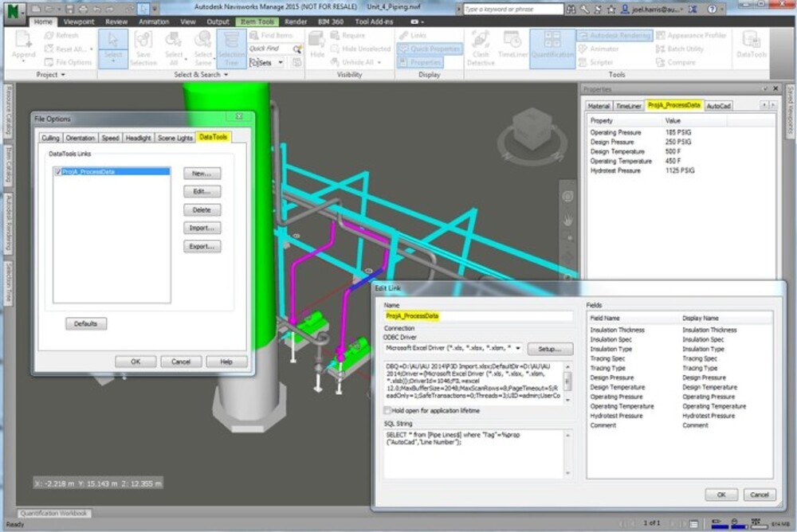Click the keyword search box in title bar
Viewport: 797px width, 532px height.
click(512, 9)
